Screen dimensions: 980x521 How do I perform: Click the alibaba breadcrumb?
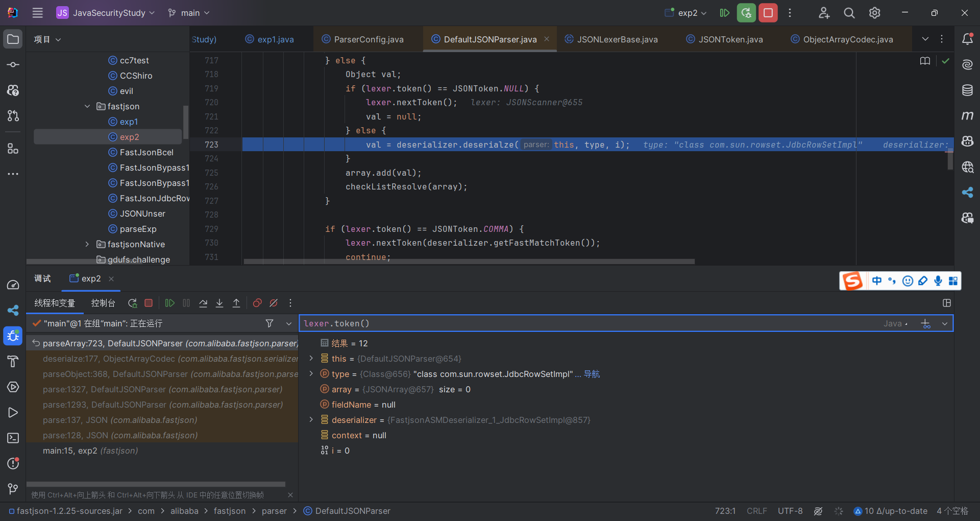pos(184,511)
